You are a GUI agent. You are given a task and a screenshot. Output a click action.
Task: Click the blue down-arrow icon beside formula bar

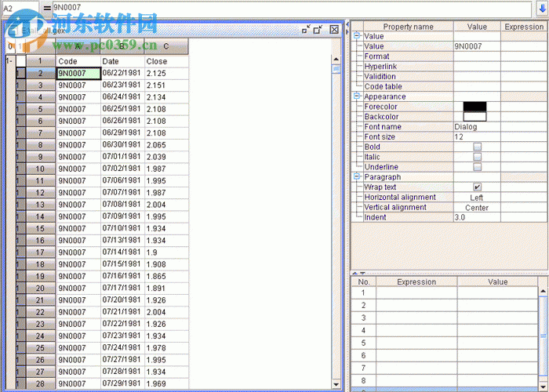pyautogui.click(x=541, y=7)
